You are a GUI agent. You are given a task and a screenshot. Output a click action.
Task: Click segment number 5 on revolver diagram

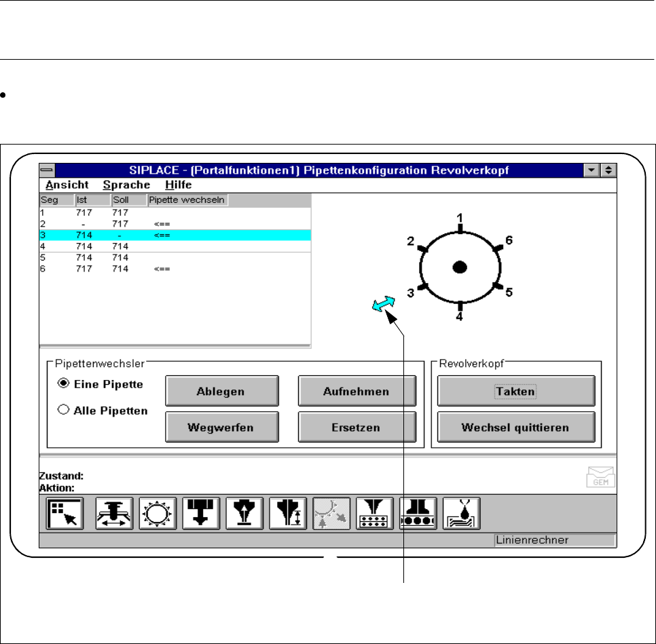click(x=509, y=292)
